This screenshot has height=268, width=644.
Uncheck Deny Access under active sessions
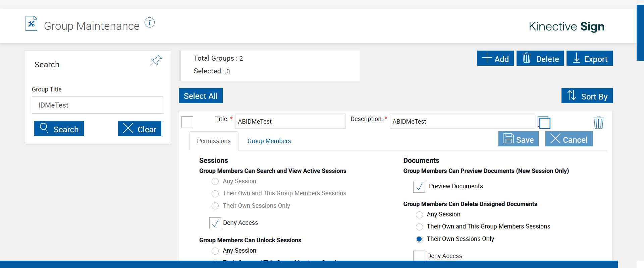tap(215, 223)
